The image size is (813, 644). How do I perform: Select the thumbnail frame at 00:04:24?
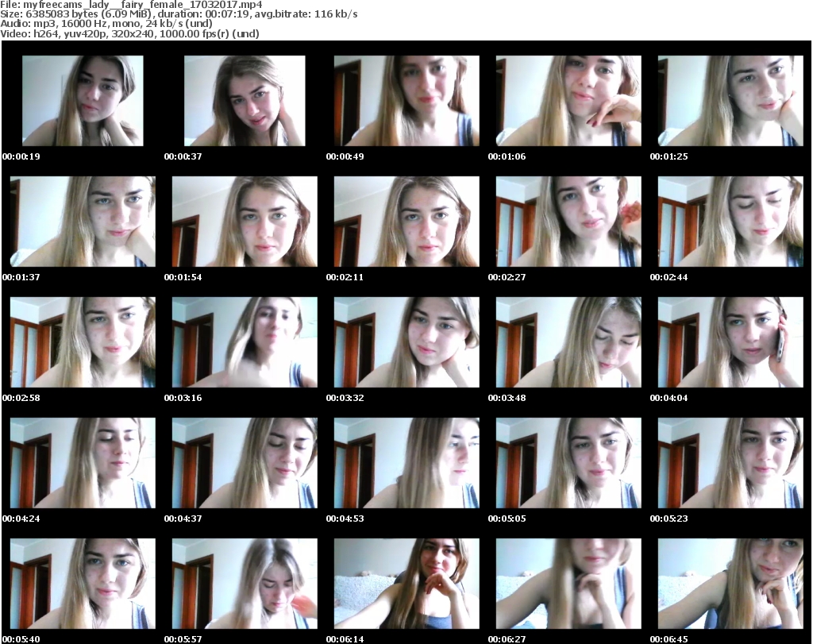click(83, 463)
